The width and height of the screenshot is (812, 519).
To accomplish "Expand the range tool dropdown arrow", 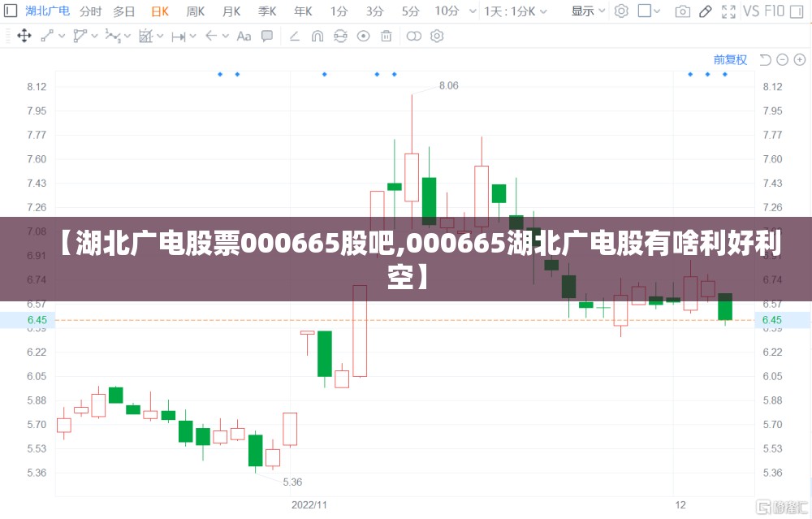I will pyautogui.click(x=192, y=37).
